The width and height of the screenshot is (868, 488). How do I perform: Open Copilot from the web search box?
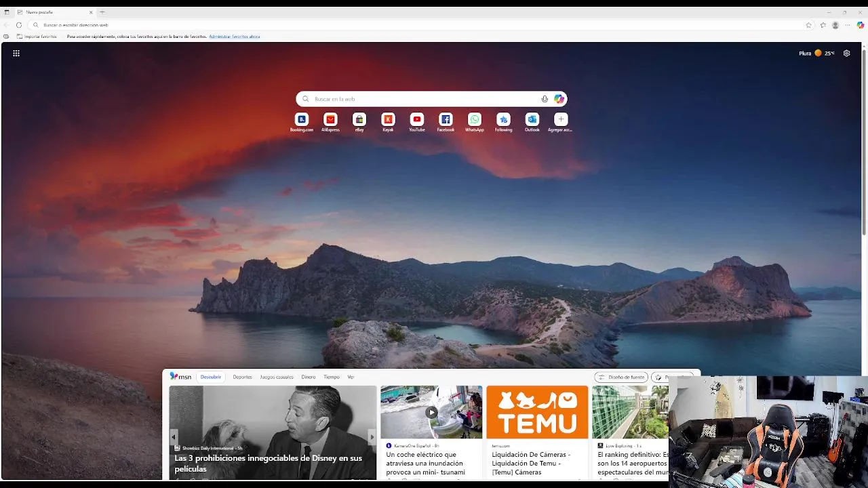click(559, 99)
